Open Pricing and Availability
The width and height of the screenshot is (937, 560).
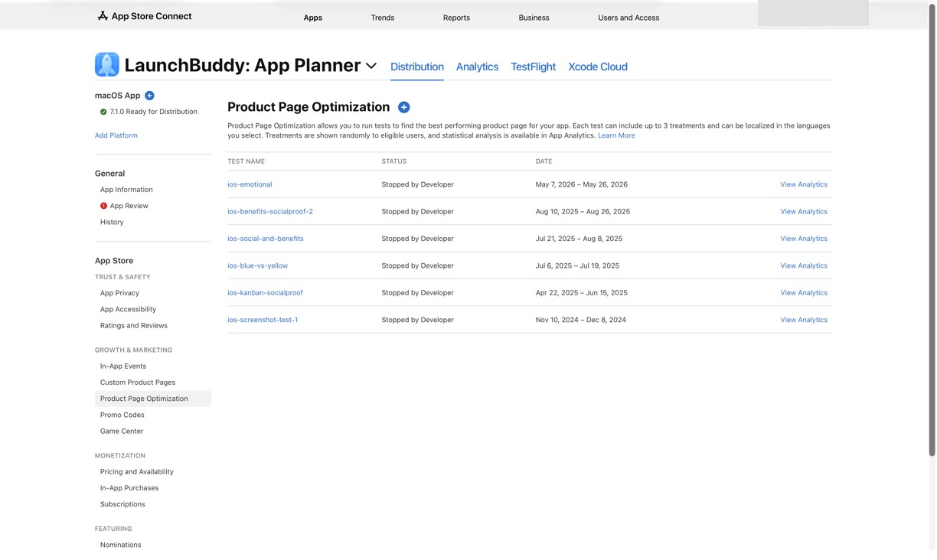137,472
